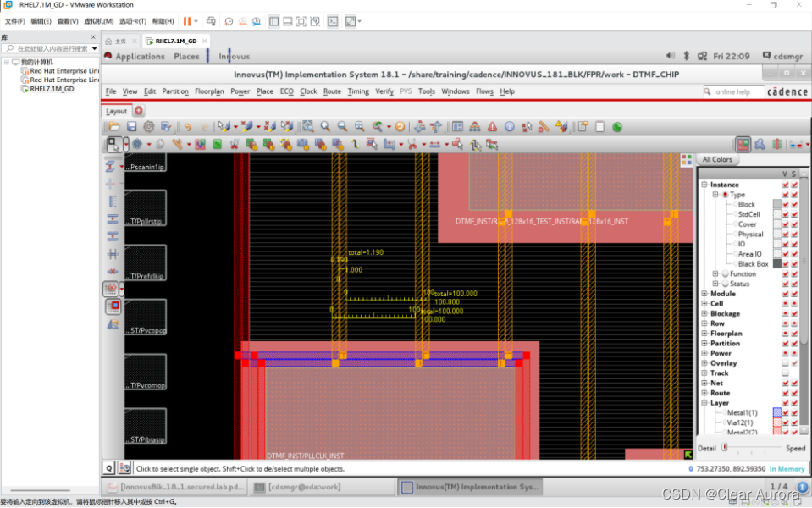Open the Route menu
Viewport: 812px width, 508px height.
coord(332,91)
